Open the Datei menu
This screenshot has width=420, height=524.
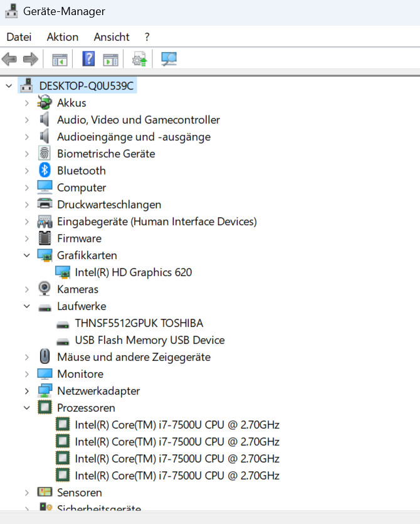point(19,37)
